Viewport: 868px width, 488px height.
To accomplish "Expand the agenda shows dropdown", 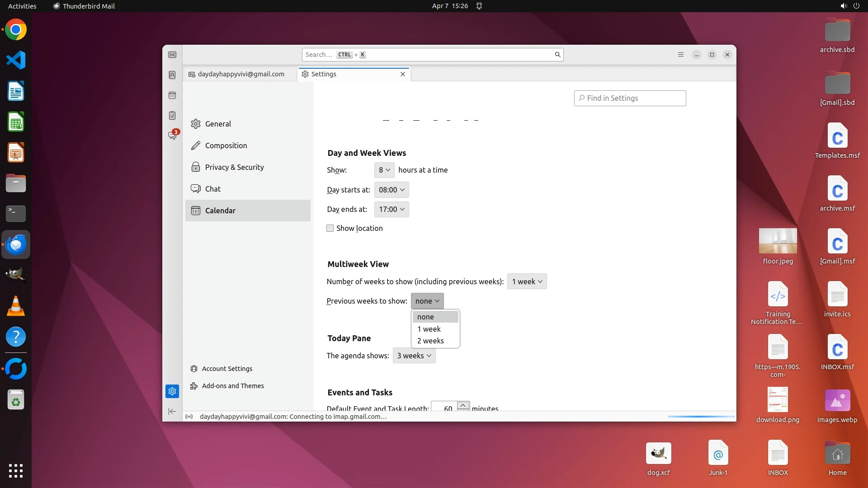I will [414, 356].
